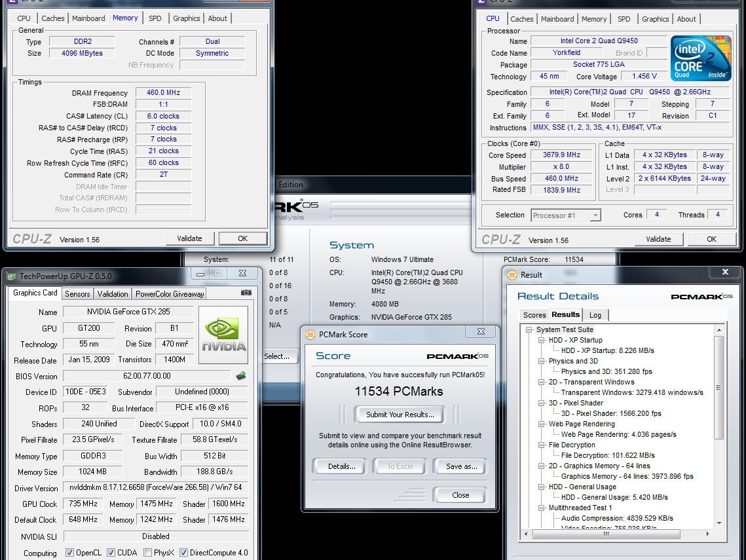Select 'Audio Compression: 4839.529 KB/s' result row
The height and width of the screenshot is (560, 746).
point(617,518)
